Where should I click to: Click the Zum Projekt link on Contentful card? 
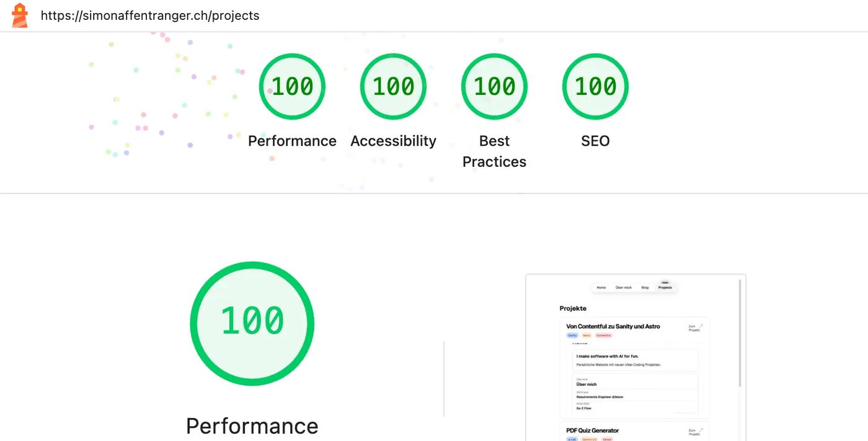pos(693,327)
